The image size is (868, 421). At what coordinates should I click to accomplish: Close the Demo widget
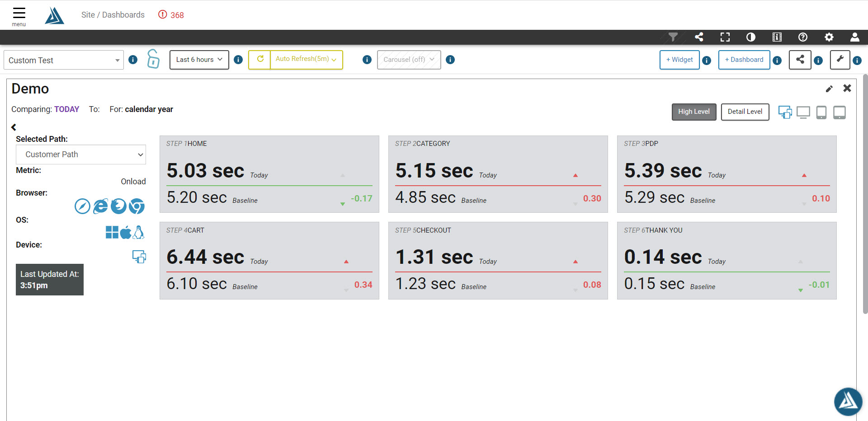coord(847,88)
